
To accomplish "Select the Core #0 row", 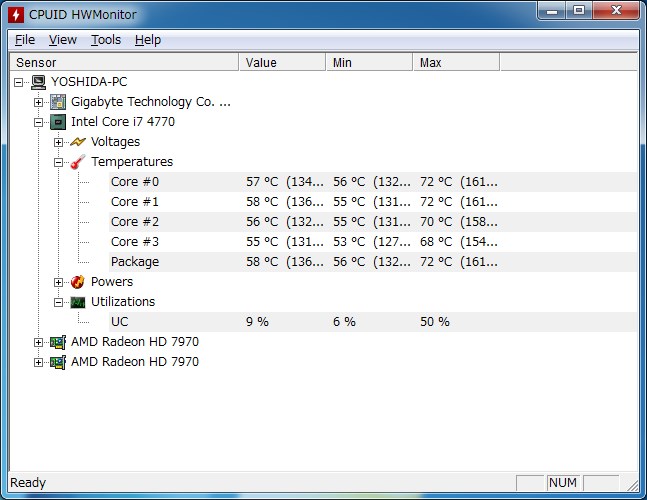I will point(372,182).
